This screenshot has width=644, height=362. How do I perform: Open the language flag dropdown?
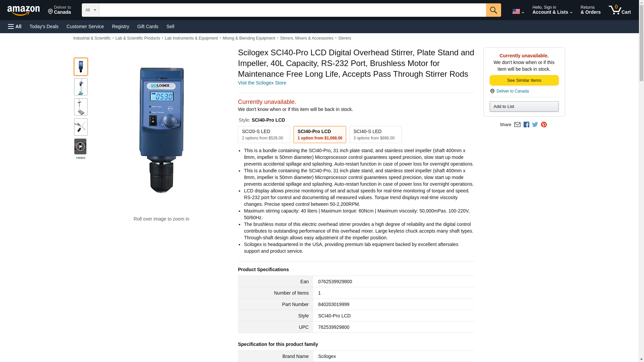click(x=518, y=11)
